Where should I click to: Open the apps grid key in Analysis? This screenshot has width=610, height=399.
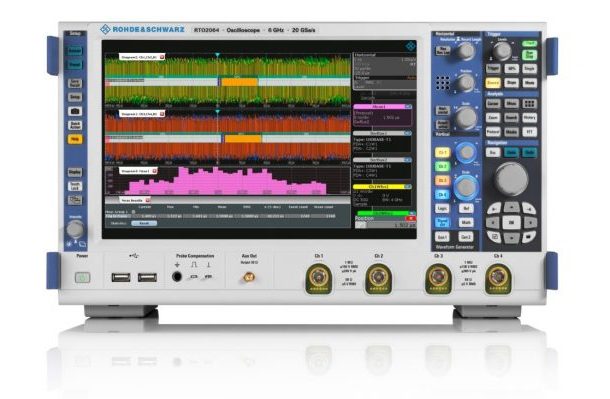(529, 103)
